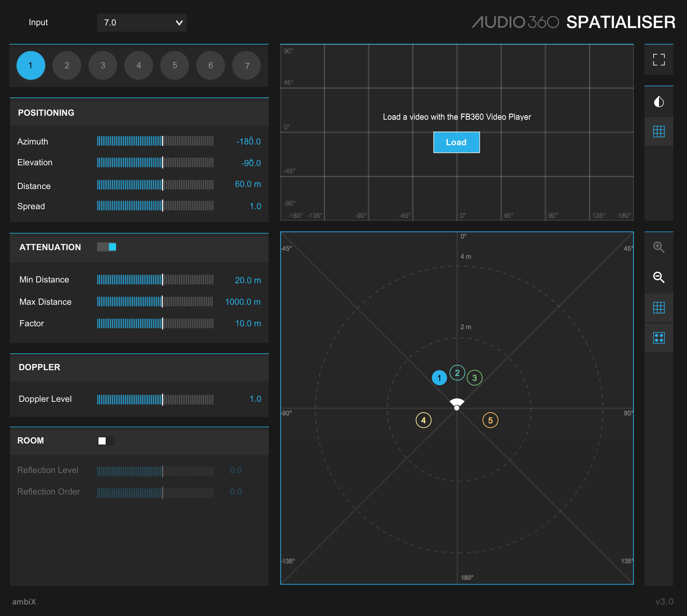Select input channel 4 button
The image size is (687, 616).
[x=139, y=65]
